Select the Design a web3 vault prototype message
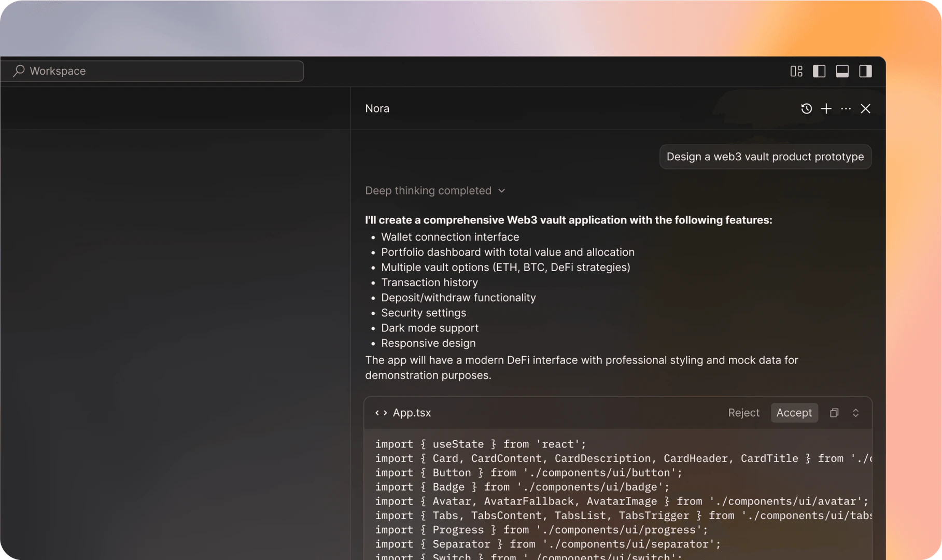This screenshot has width=942, height=560. click(765, 157)
